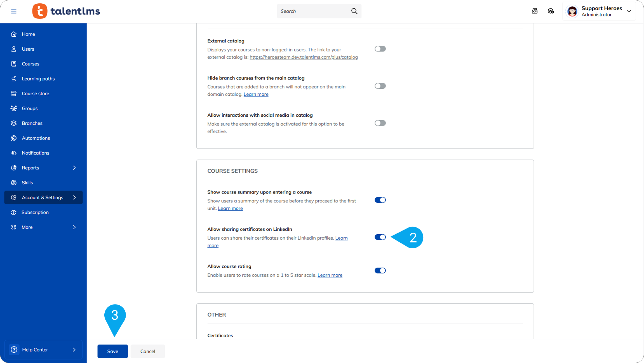Viewport: 644px width, 363px height.
Task: Click the hamburger menu icon
Action: [14, 11]
